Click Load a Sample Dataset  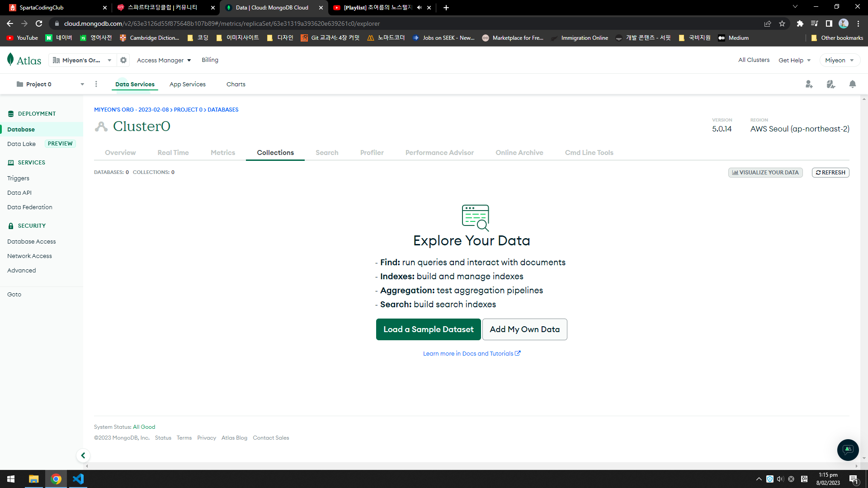click(x=428, y=329)
